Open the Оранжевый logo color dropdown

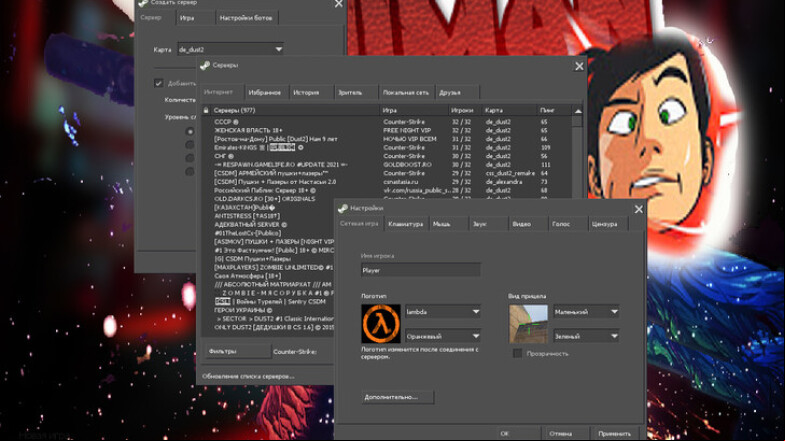443,336
